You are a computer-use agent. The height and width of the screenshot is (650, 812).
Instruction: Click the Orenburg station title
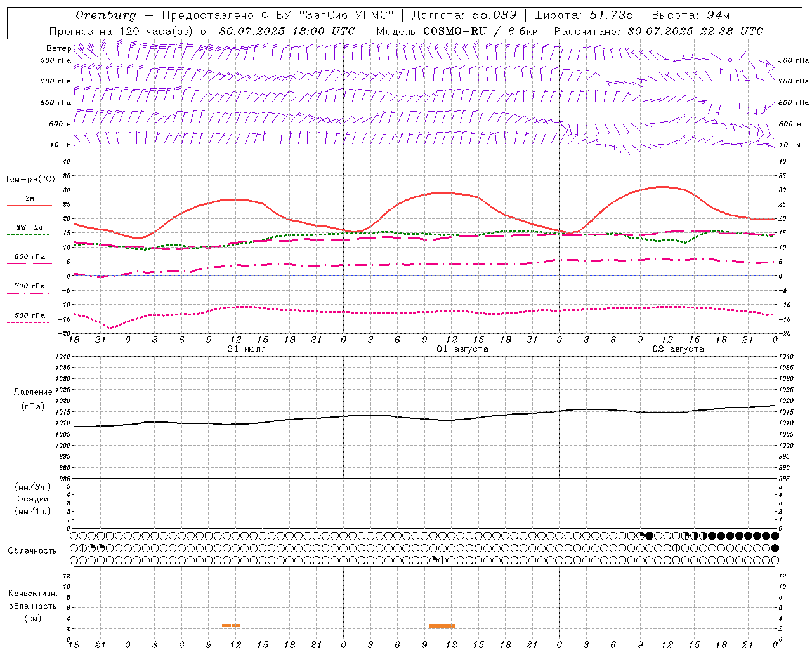click(x=106, y=15)
